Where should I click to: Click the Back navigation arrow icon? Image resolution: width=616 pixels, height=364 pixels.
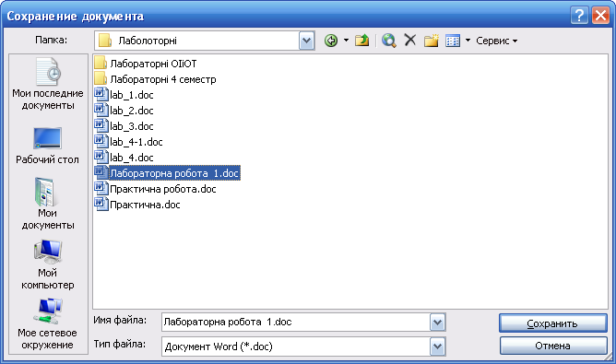click(x=331, y=41)
